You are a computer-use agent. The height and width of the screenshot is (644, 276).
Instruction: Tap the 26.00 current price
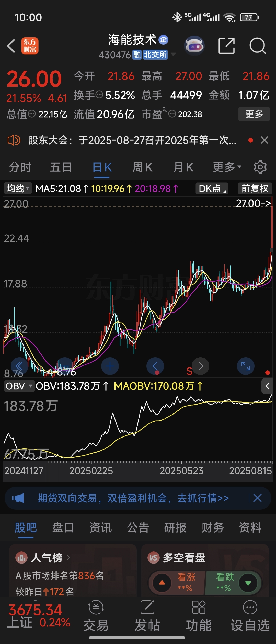(34, 79)
